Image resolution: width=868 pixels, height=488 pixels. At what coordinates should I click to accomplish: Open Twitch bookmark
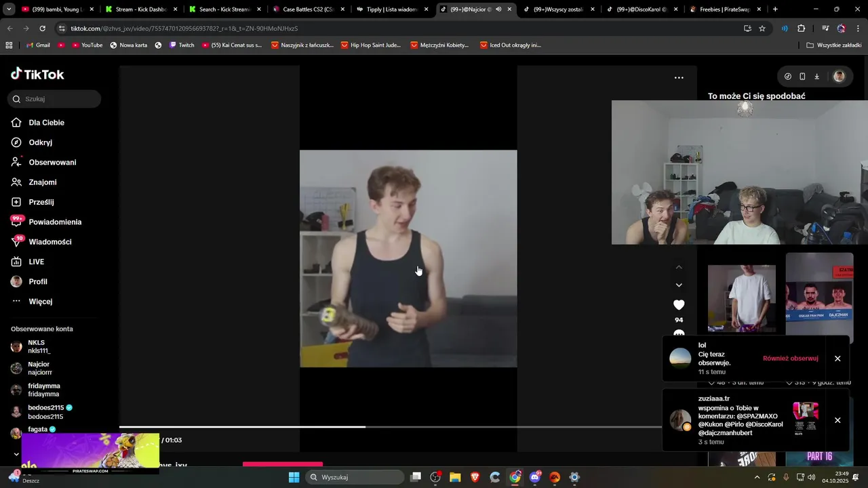(x=182, y=45)
